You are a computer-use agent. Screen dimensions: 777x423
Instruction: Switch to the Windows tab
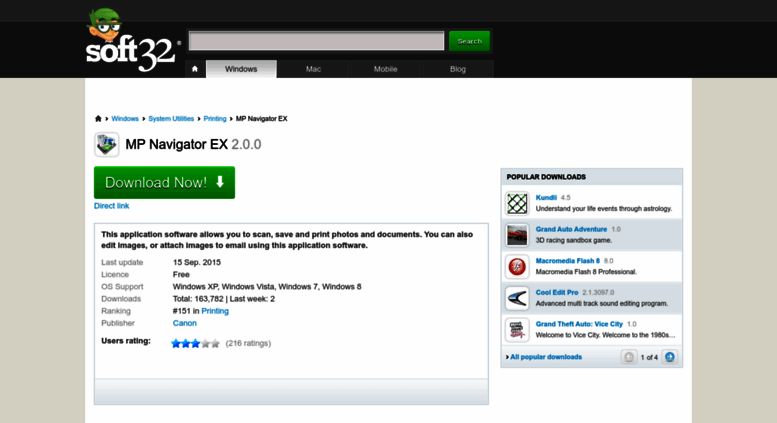click(241, 69)
